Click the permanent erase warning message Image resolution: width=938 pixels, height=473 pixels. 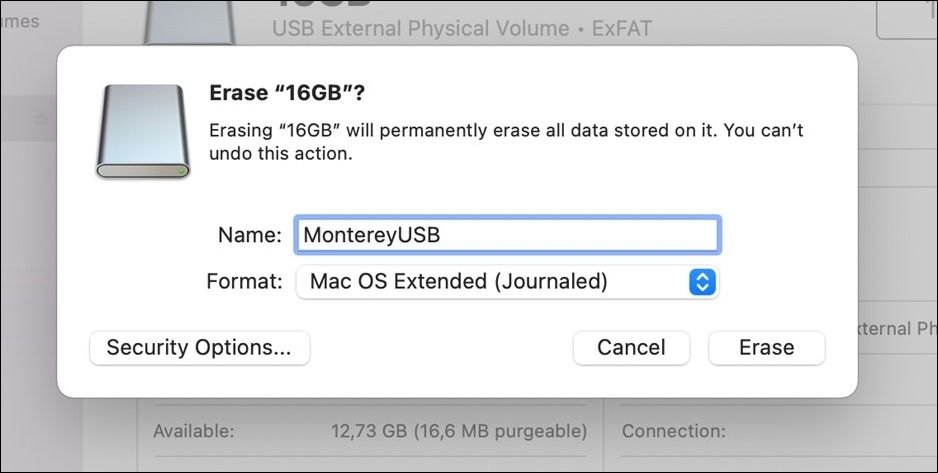pos(506,142)
